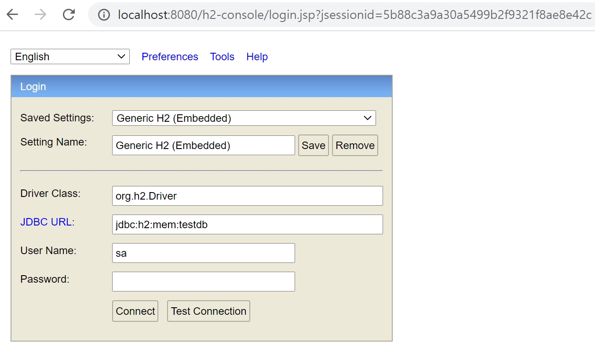
Task: Click the Test Connection button
Action: (x=208, y=311)
